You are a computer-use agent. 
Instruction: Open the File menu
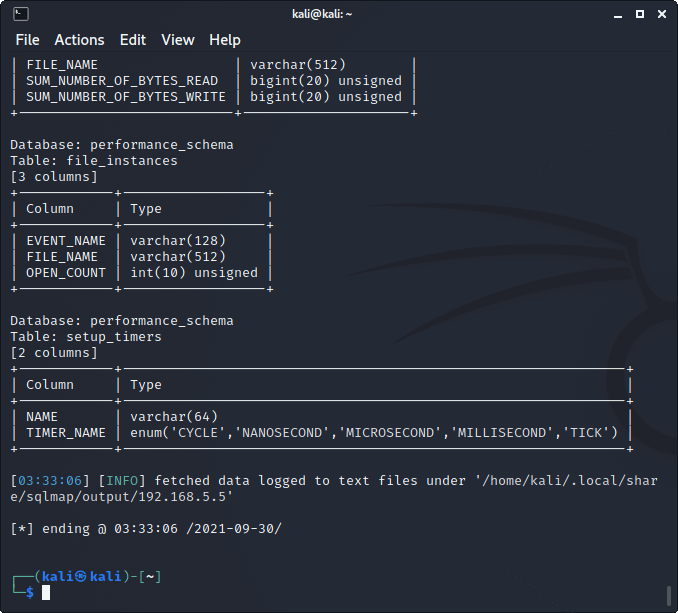(27, 40)
